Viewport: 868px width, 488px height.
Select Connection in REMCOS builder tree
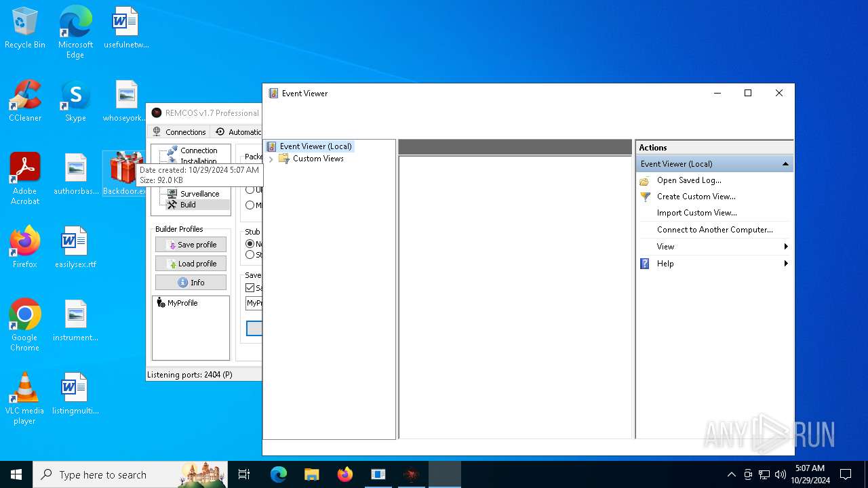pos(199,150)
